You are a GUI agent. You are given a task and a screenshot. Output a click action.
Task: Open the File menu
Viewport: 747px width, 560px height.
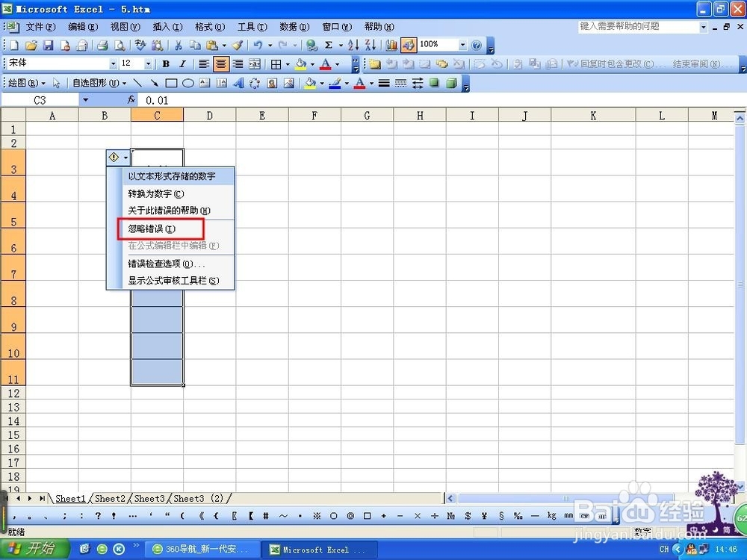coord(40,27)
